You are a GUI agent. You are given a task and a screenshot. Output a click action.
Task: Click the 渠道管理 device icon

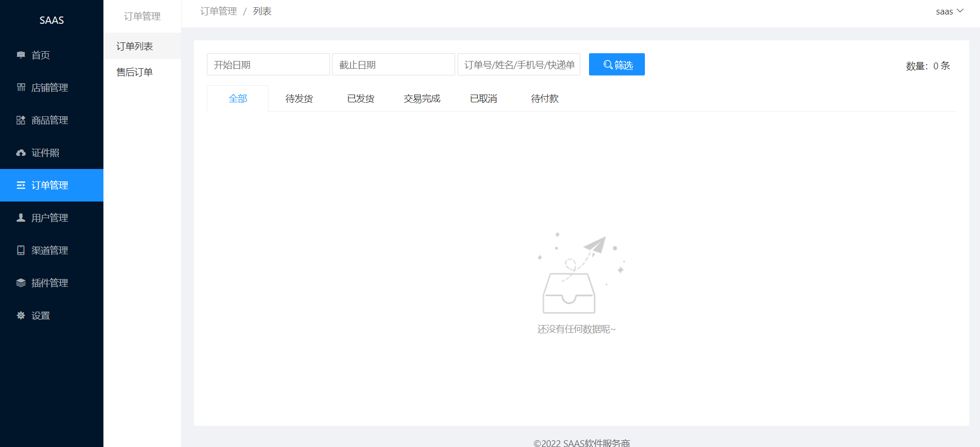(x=21, y=250)
